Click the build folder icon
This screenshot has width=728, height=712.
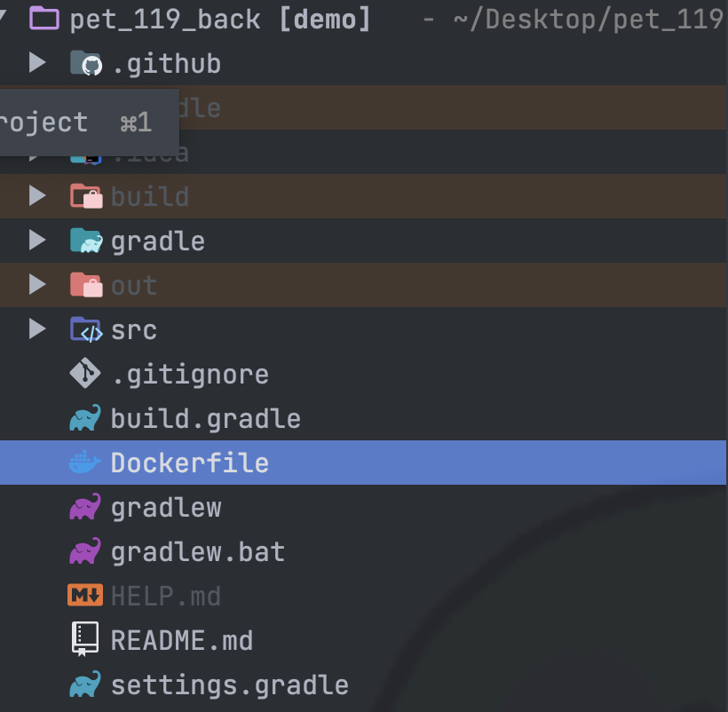[86, 196]
